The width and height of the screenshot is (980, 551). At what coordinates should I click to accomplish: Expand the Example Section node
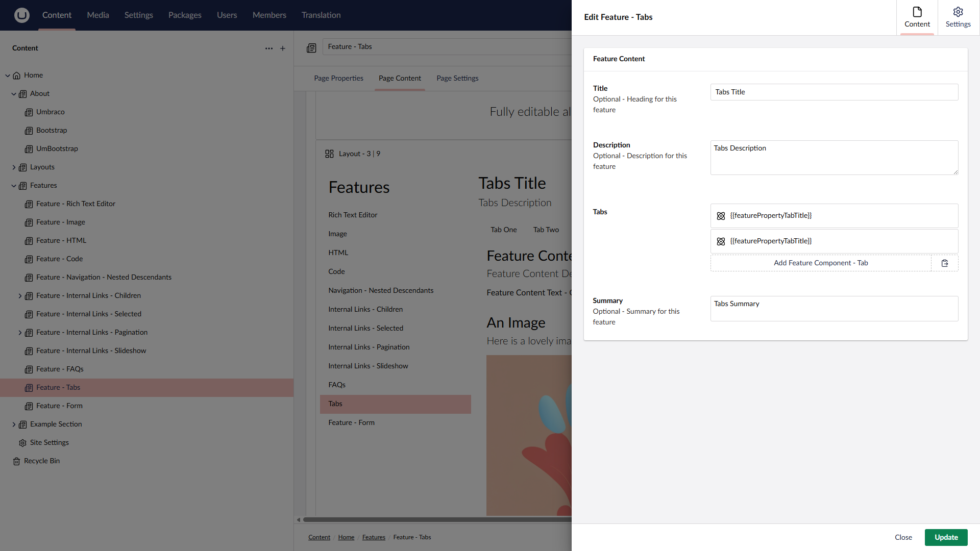pos(14,424)
